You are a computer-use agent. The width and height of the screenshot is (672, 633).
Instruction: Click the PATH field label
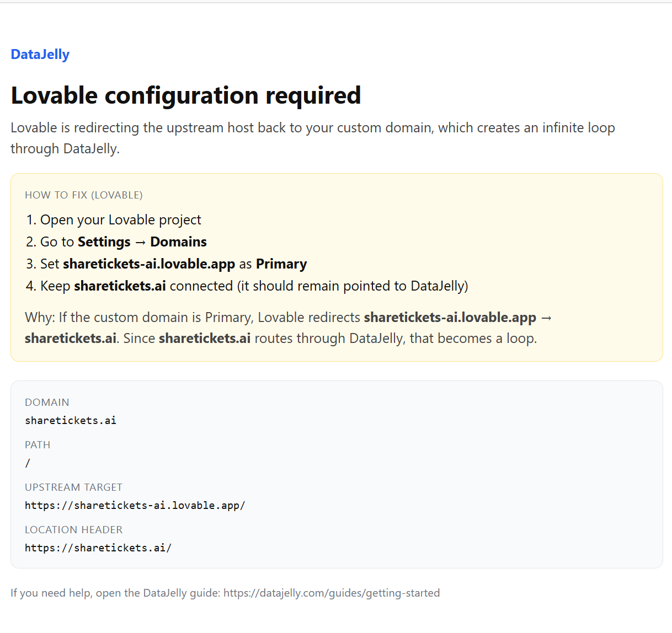click(38, 445)
